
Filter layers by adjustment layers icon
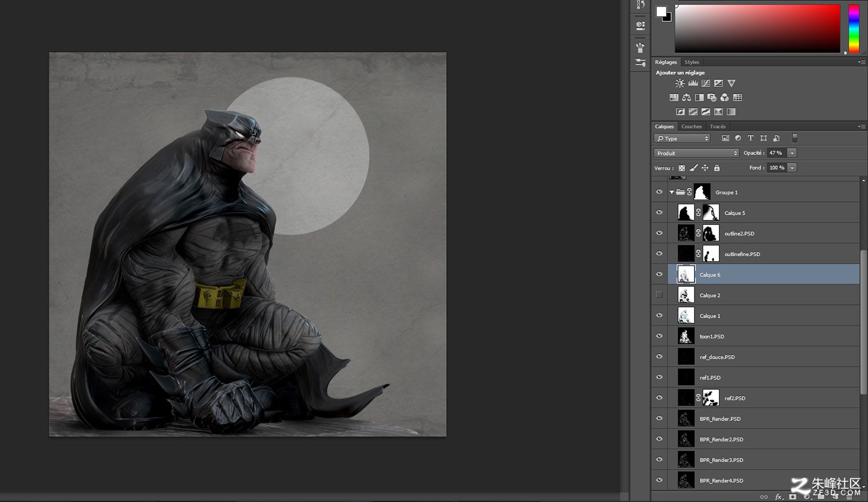click(738, 138)
